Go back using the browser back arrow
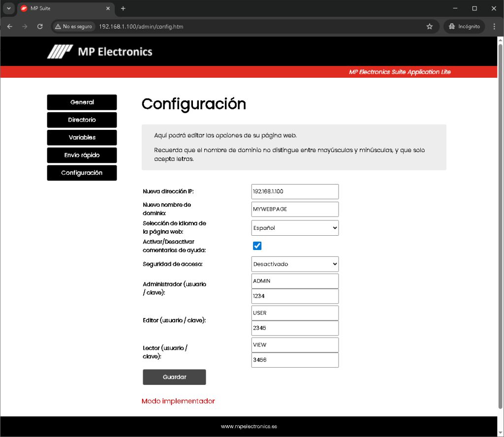 coord(10,27)
